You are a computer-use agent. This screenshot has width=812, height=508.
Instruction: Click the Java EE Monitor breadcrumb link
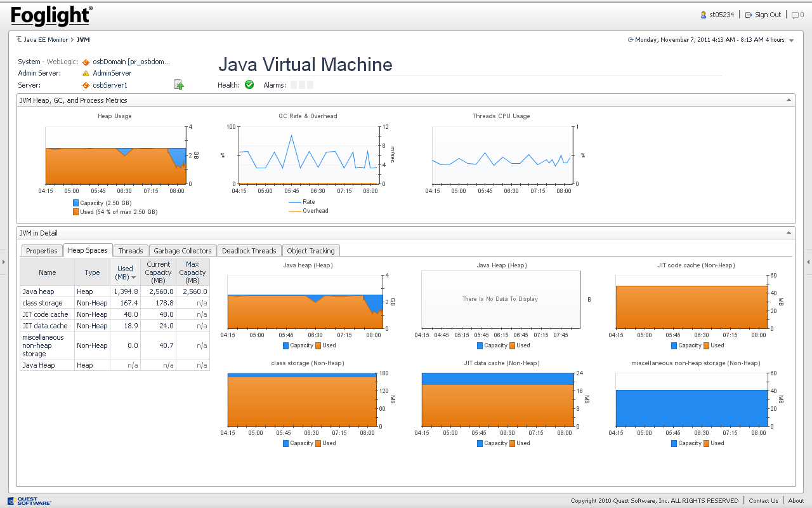click(46, 40)
